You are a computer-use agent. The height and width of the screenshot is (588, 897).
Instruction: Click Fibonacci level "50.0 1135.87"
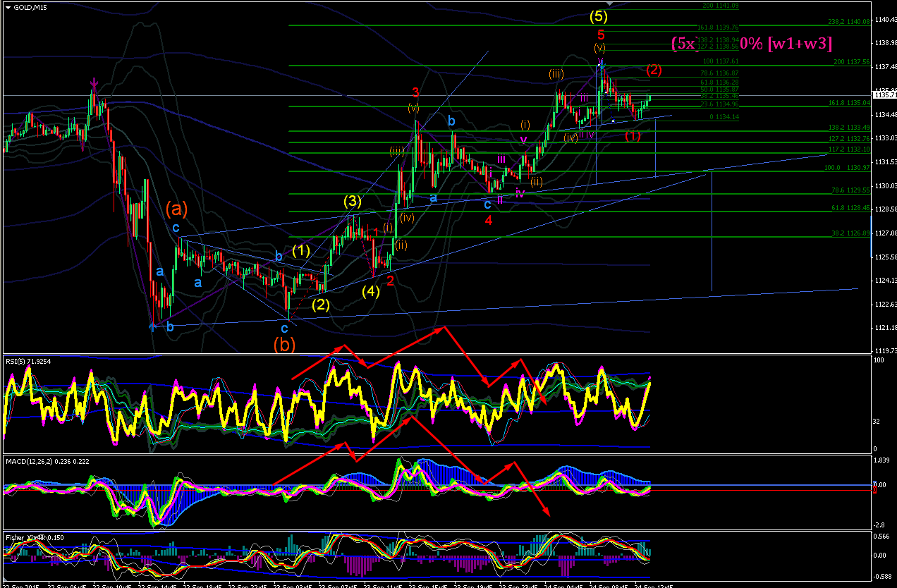pos(719,90)
